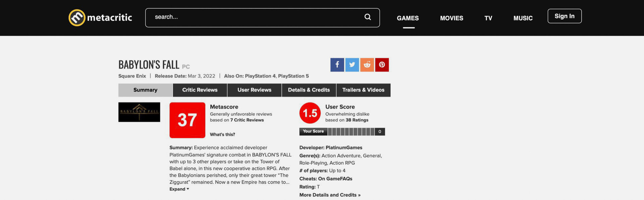
Task: Open the Square Enix publisher link
Action: (132, 76)
